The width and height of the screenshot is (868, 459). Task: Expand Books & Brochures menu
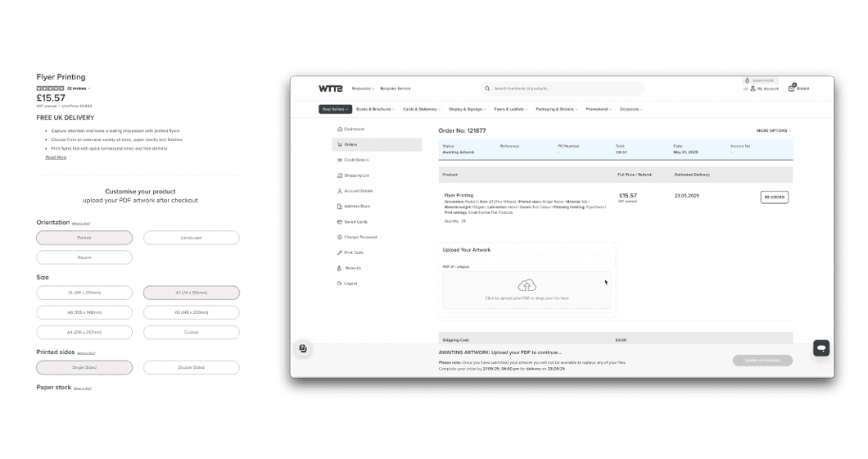[x=375, y=109]
